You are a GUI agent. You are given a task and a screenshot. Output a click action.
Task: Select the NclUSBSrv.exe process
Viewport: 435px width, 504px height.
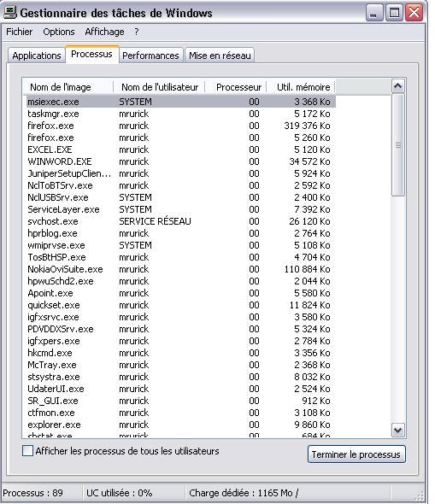180,197
